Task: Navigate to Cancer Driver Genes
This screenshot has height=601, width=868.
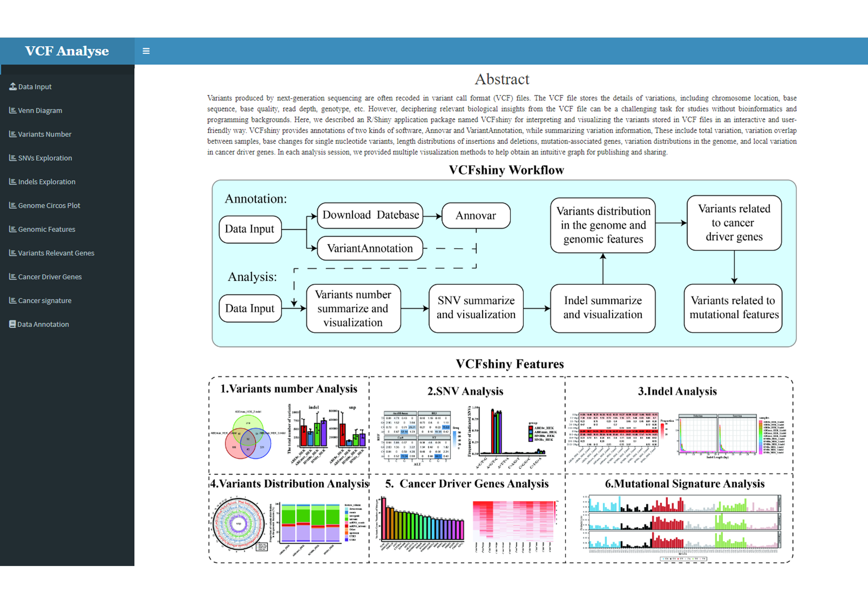Action: pos(67,276)
